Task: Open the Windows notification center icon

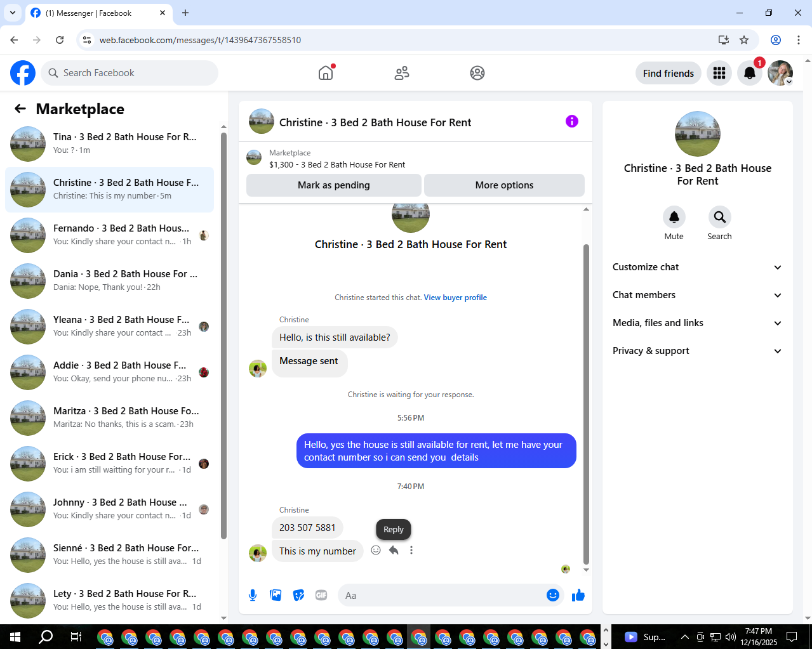Action: [x=792, y=637]
